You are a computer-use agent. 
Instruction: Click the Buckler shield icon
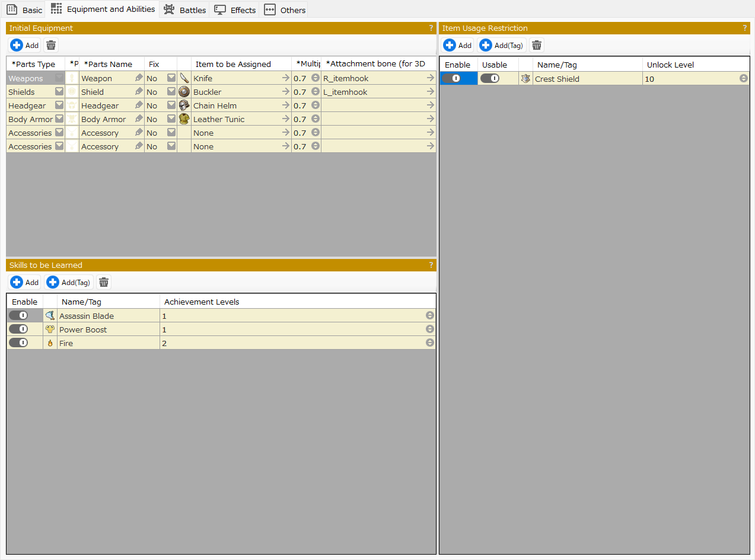tap(184, 92)
